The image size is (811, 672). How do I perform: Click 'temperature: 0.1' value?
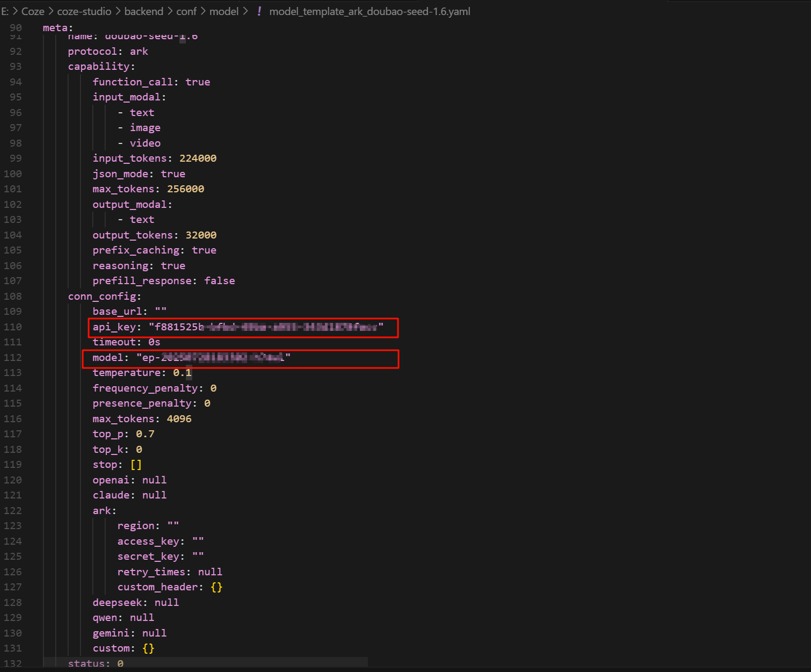(x=182, y=373)
